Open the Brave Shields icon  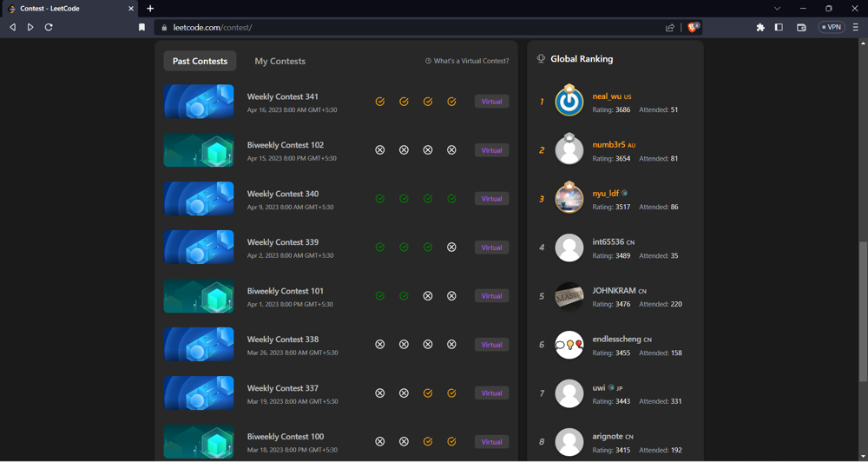[x=693, y=27]
